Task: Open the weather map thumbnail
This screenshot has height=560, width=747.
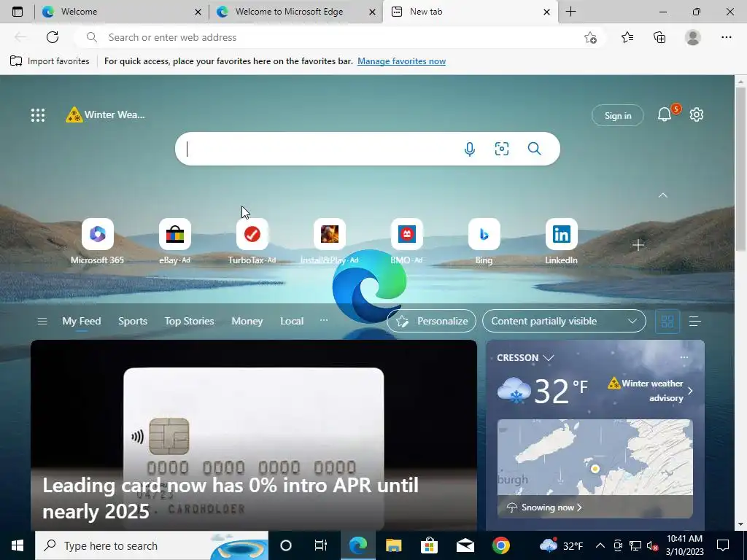Action: [x=595, y=457]
